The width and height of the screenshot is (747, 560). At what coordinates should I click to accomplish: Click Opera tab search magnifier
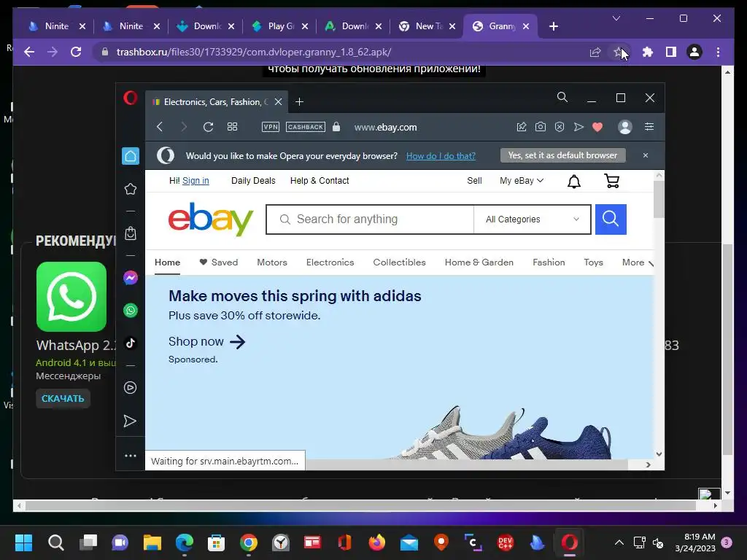(562, 98)
